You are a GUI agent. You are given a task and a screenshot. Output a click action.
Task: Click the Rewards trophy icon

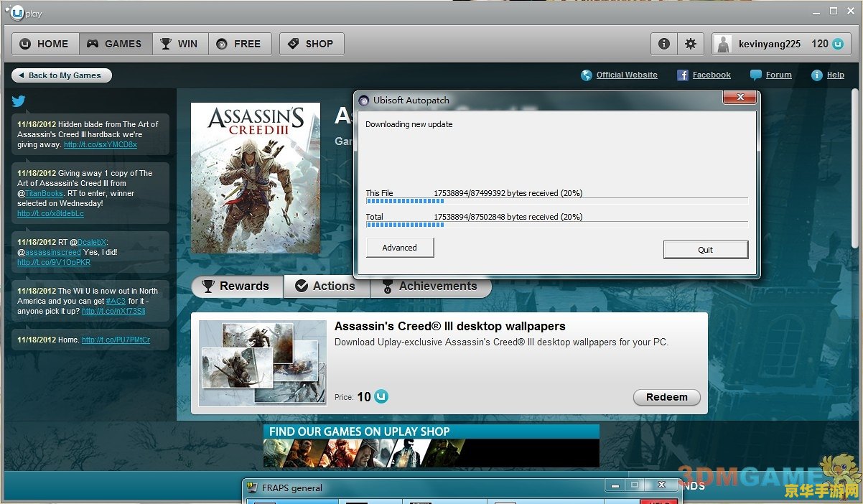(208, 286)
